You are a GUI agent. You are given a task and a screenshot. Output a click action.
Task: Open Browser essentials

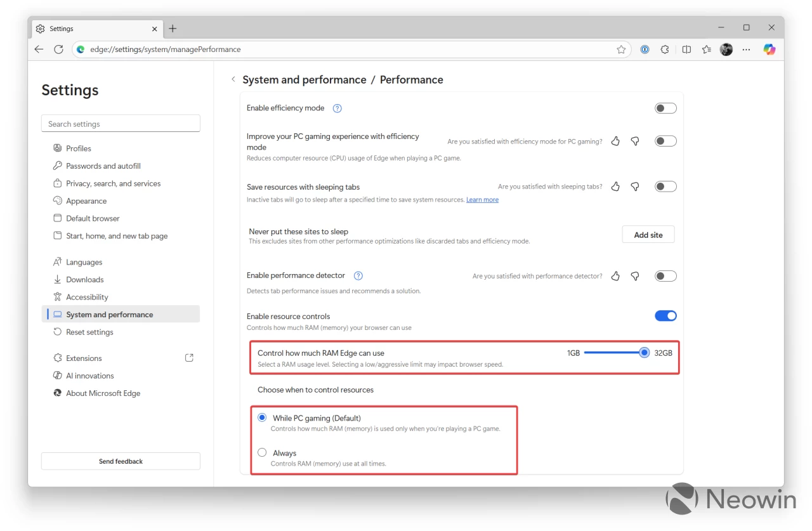665,49
